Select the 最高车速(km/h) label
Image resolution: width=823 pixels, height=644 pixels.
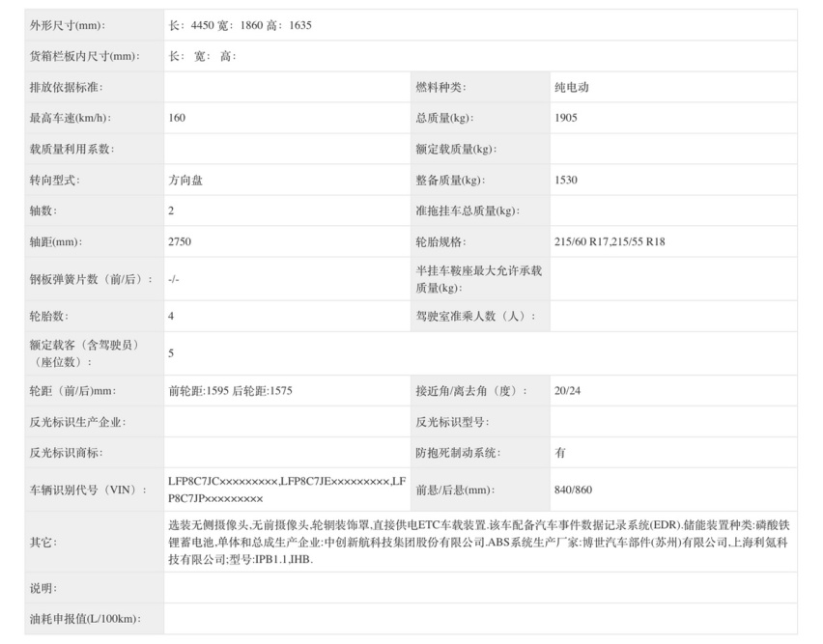(70, 118)
